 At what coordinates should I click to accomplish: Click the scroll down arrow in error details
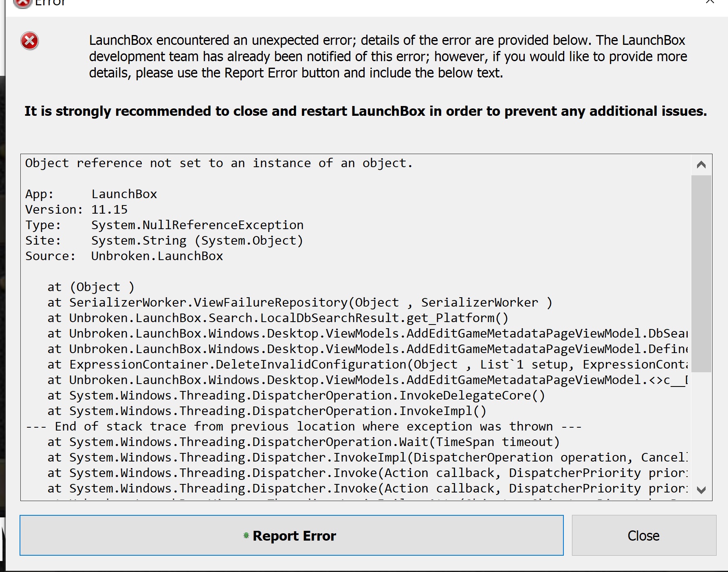click(701, 490)
